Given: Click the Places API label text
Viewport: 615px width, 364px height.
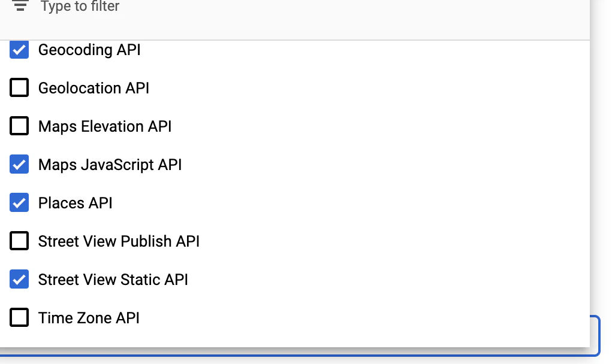Looking at the screenshot, I should (x=76, y=203).
